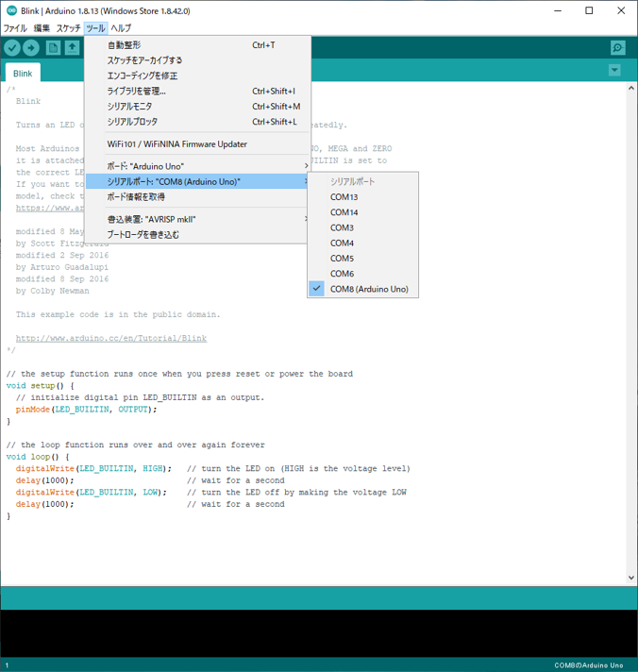Click the black console output area
This screenshot has width=638, height=672.
pyautogui.click(x=319, y=633)
